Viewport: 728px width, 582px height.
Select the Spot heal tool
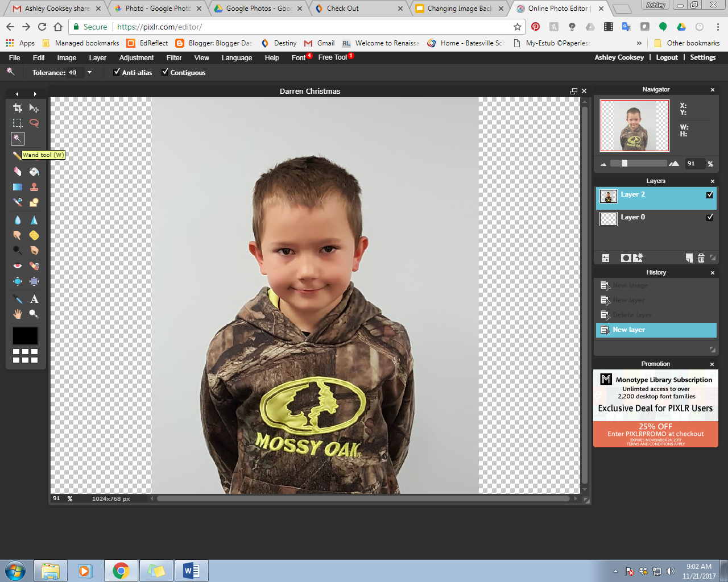34,266
